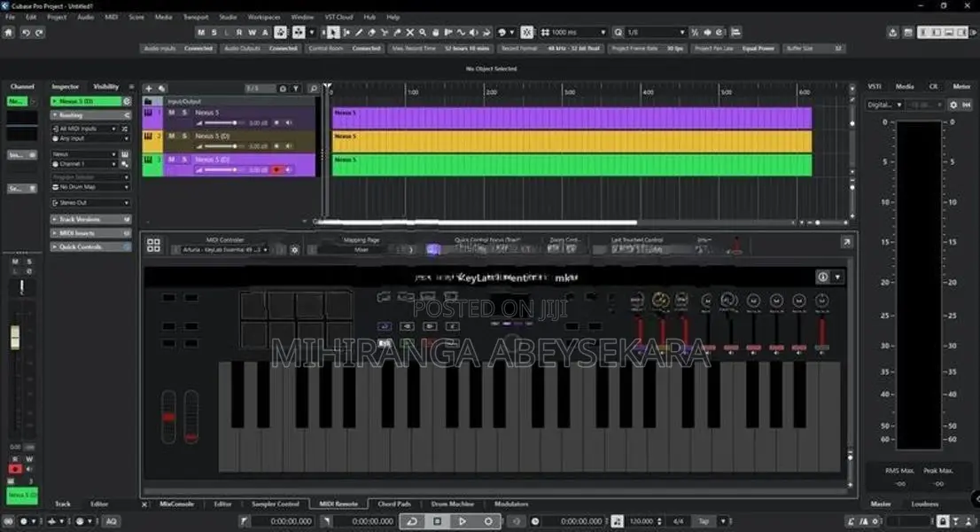Image resolution: width=980 pixels, height=532 pixels.
Task: Select the Draw pencil tool
Action: (359, 33)
